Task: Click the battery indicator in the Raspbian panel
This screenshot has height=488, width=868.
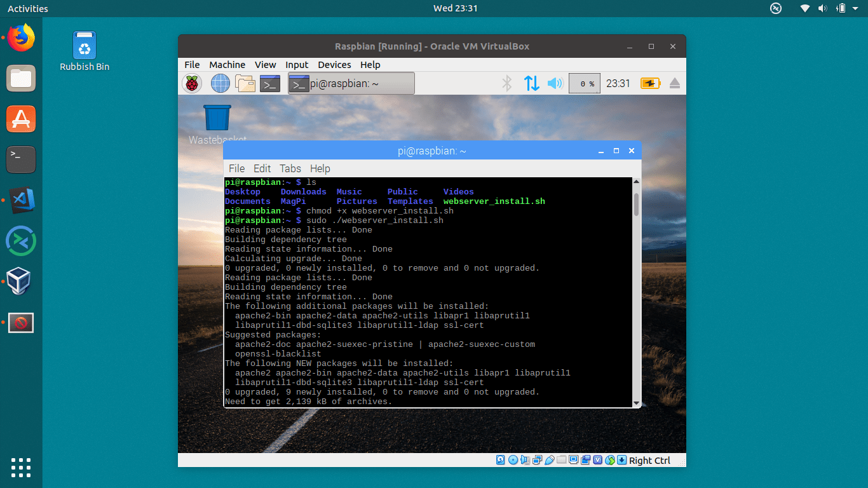Action: pyautogui.click(x=649, y=83)
